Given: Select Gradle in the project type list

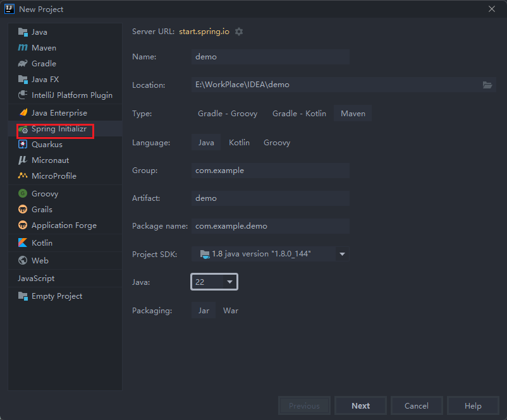Looking at the screenshot, I should click(x=44, y=64).
